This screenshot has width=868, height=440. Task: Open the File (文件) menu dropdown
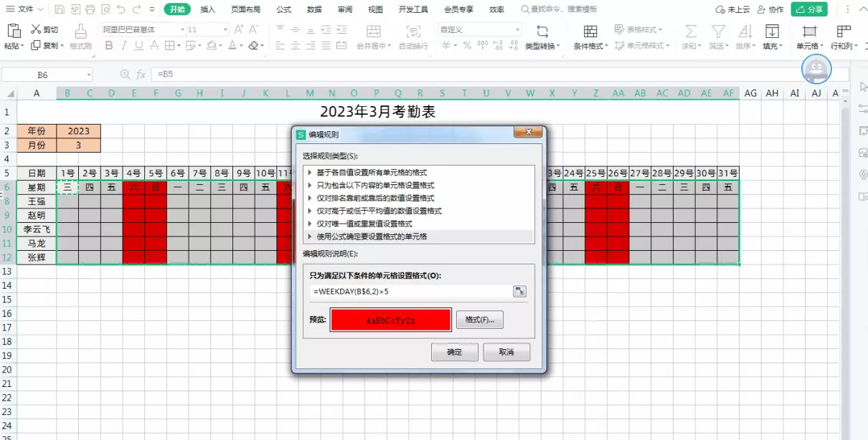(x=24, y=9)
